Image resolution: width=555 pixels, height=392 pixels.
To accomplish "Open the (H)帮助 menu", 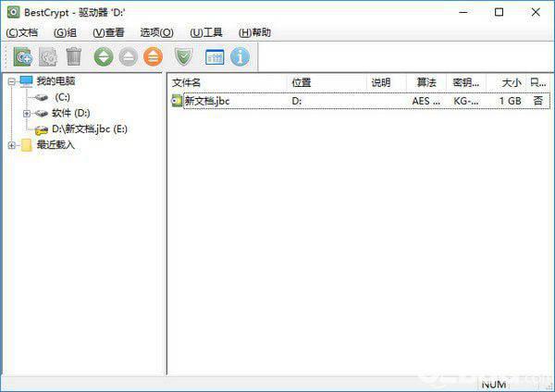I will click(x=255, y=32).
